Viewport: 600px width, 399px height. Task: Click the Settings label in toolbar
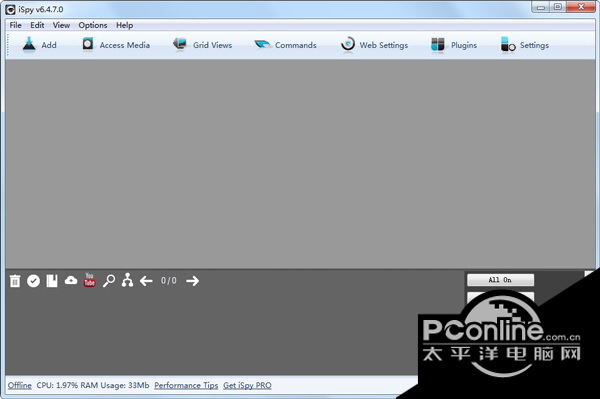534,45
